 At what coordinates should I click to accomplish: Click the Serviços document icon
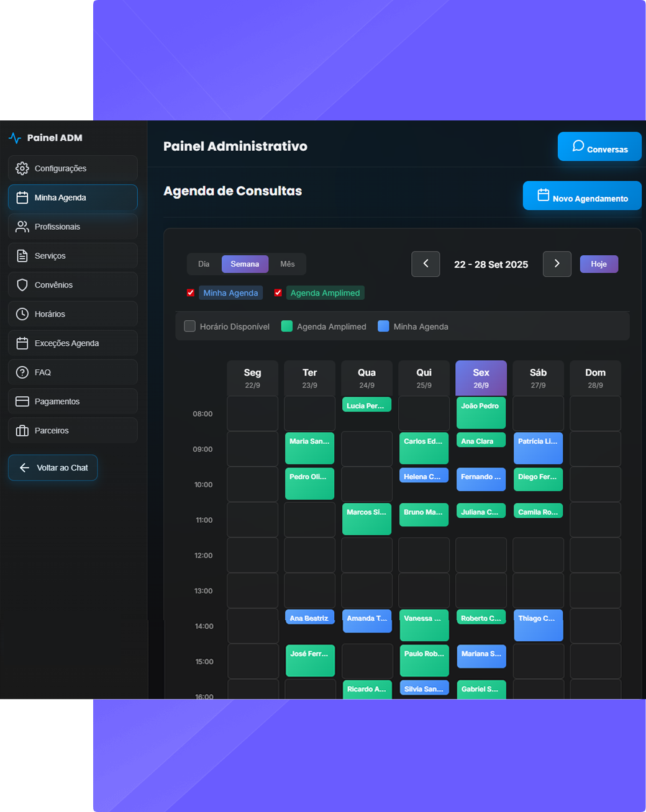click(x=22, y=256)
